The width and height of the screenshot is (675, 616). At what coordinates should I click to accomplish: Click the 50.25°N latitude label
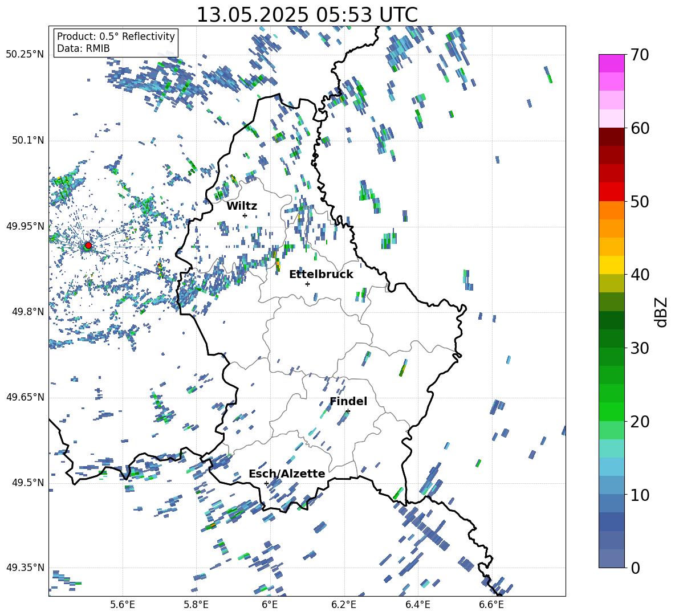tap(25, 55)
